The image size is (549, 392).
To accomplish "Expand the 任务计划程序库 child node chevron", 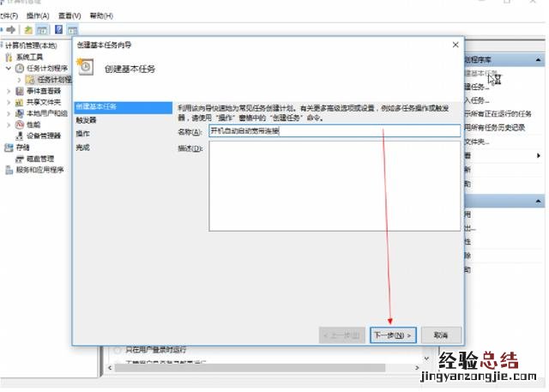I will [x=19, y=80].
